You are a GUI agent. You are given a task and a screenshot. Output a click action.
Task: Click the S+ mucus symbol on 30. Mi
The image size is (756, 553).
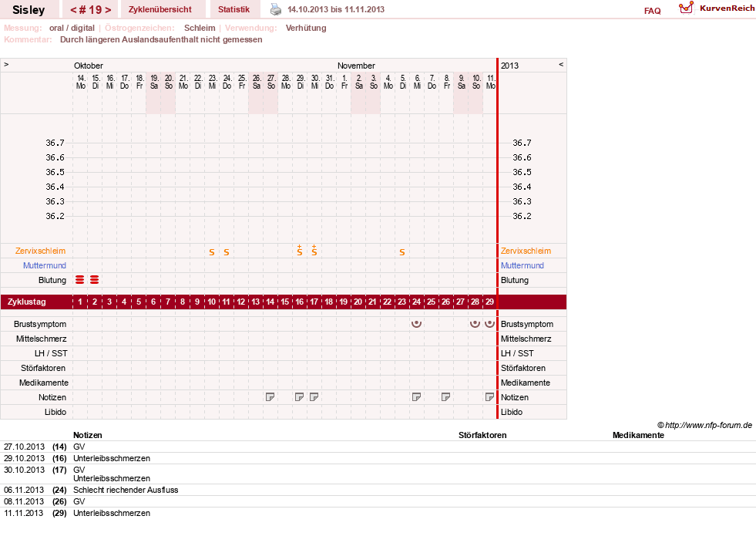pos(314,251)
